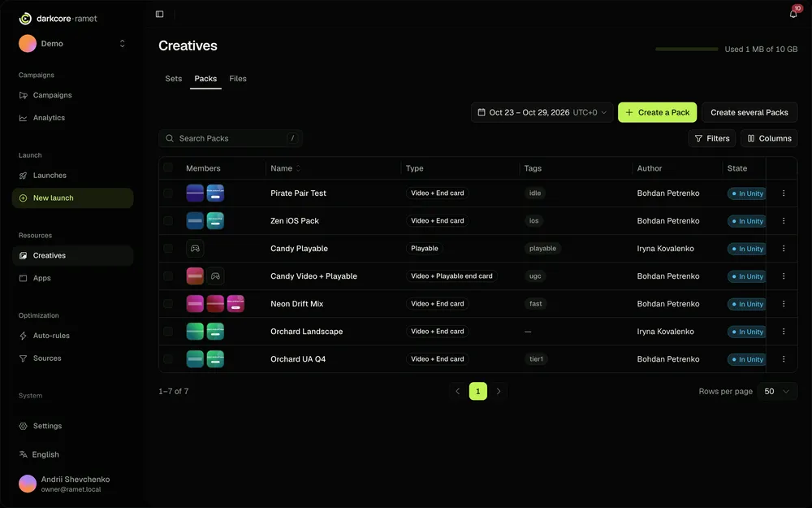Click the Create several Packs button
This screenshot has width=812, height=508.
point(749,112)
